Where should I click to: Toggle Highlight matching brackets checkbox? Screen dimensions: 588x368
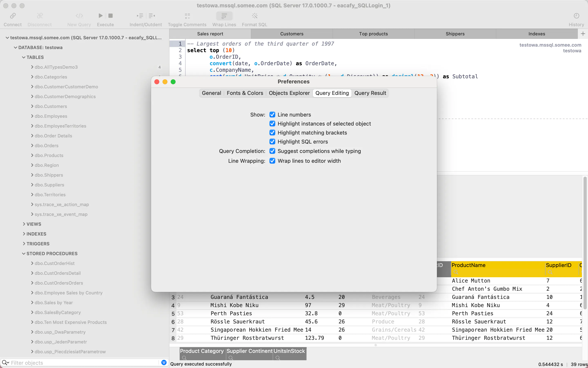[x=272, y=133]
